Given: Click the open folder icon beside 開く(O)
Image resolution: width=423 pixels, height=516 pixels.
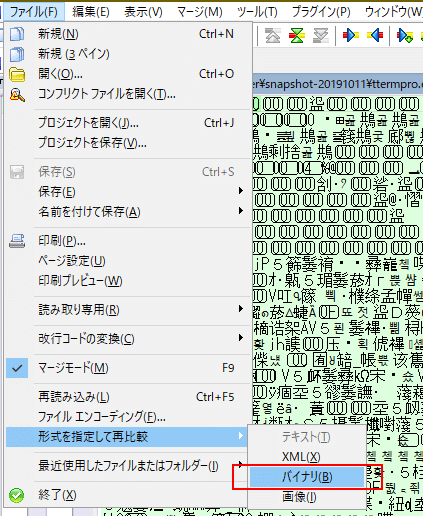Looking at the screenshot, I should [x=17, y=74].
